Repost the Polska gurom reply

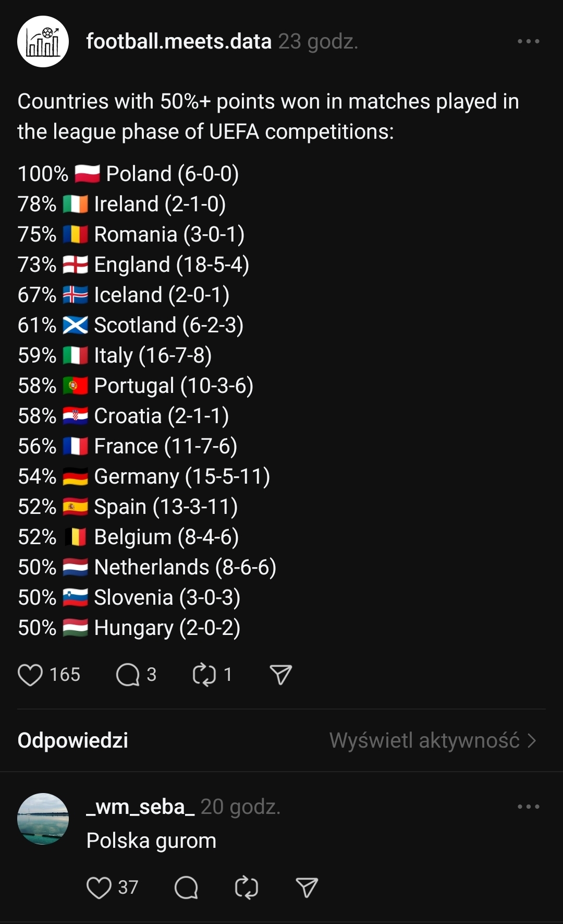point(247,887)
